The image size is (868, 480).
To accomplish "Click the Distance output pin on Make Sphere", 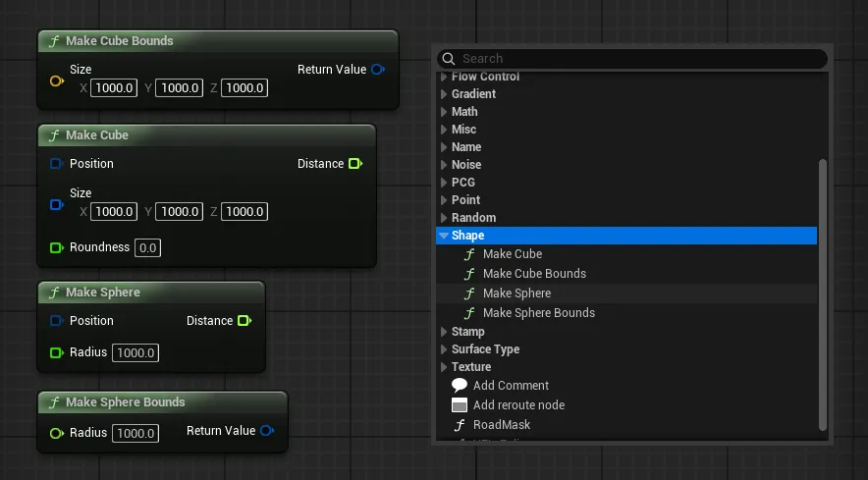I will [244, 321].
